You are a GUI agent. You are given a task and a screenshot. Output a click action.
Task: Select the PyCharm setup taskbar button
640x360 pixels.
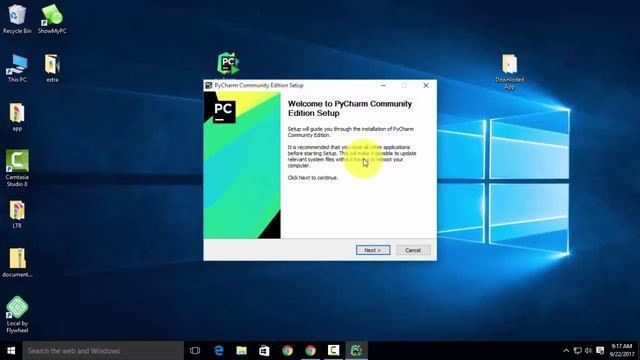tap(356, 351)
